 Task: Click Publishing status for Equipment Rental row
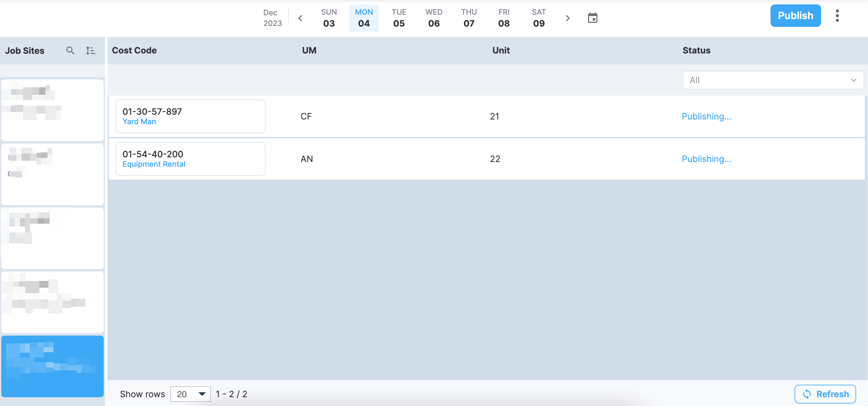(x=706, y=159)
